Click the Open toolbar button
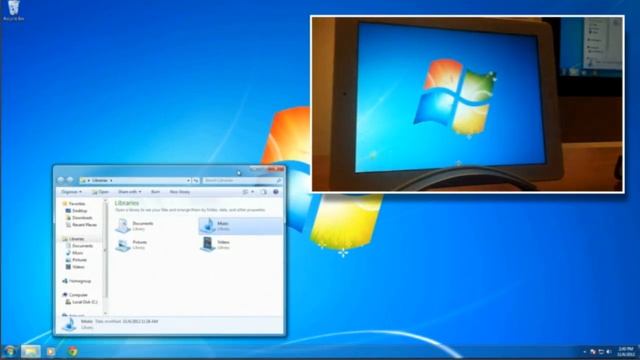640x360 pixels. point(100,192)
